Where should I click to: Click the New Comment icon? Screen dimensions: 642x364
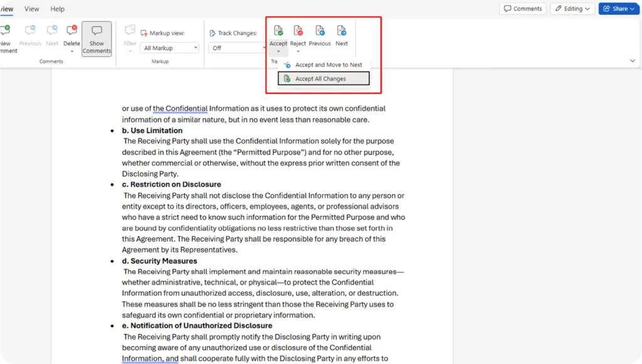point(6,30)
